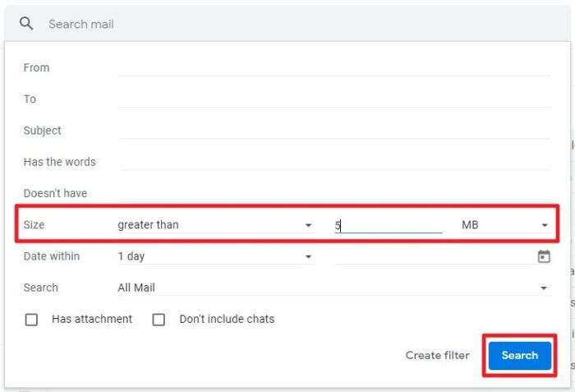Click the Create filter link
575x392 pixels.
(438, 355)
